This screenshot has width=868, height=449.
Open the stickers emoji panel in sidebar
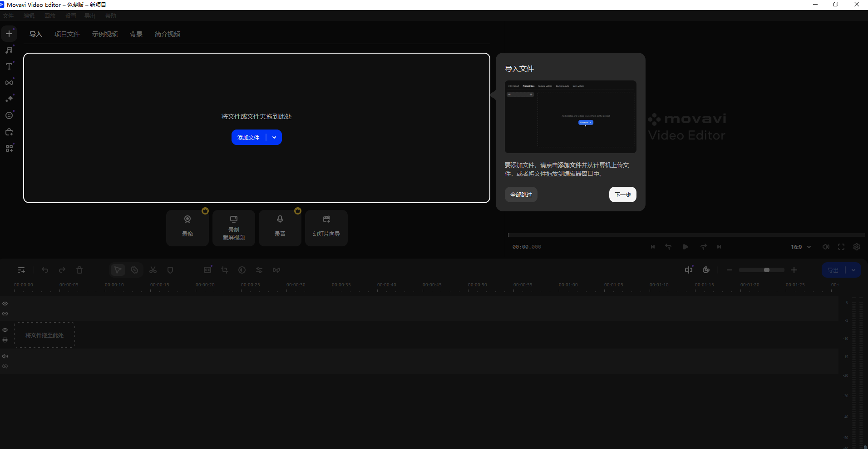9,115
